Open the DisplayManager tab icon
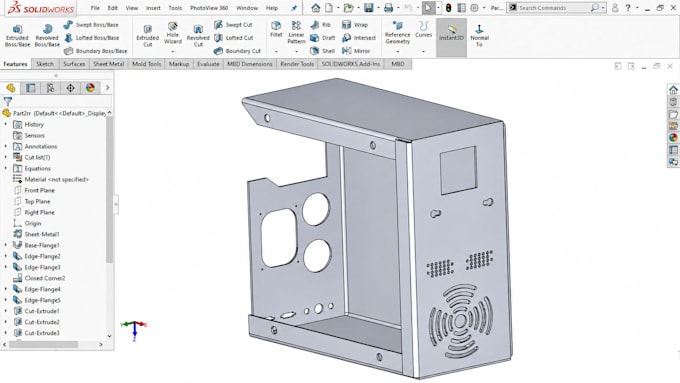 90,88
